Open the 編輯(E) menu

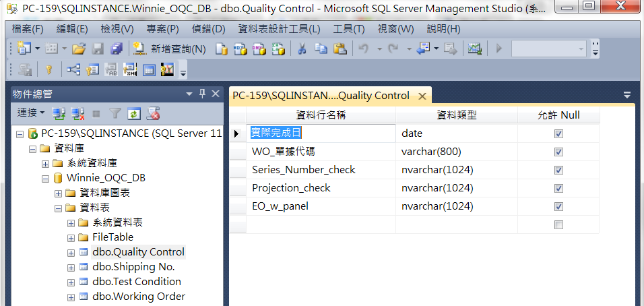72,29
